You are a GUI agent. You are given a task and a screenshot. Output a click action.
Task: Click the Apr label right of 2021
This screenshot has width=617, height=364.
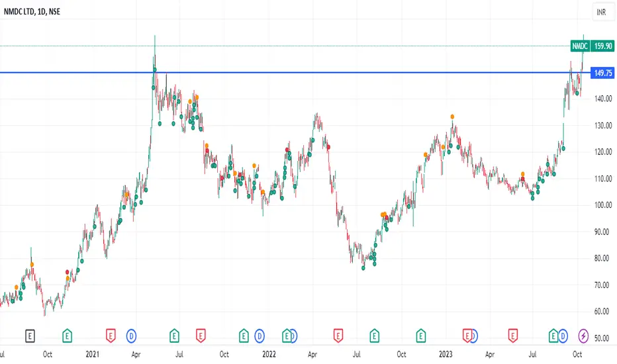(x=136, y=354)
